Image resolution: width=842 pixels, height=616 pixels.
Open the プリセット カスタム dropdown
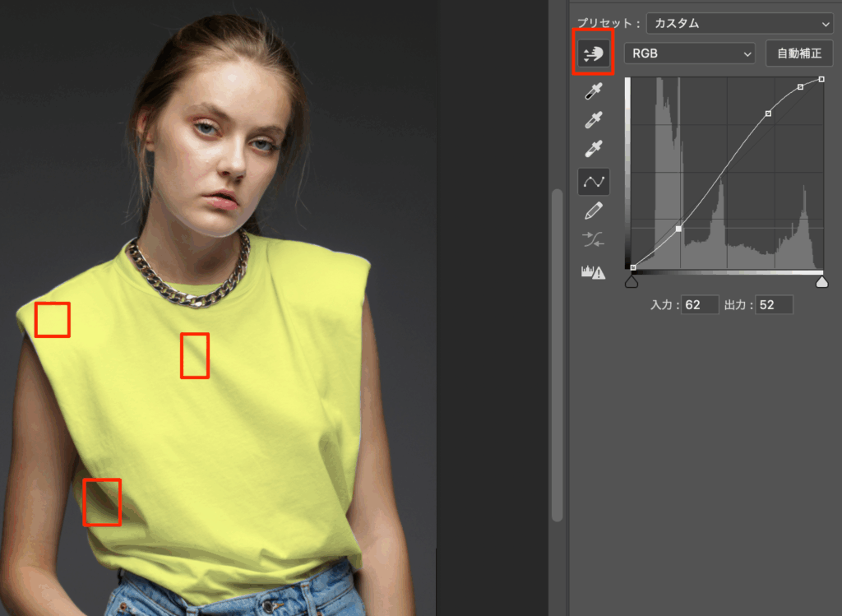coord(739,24)
